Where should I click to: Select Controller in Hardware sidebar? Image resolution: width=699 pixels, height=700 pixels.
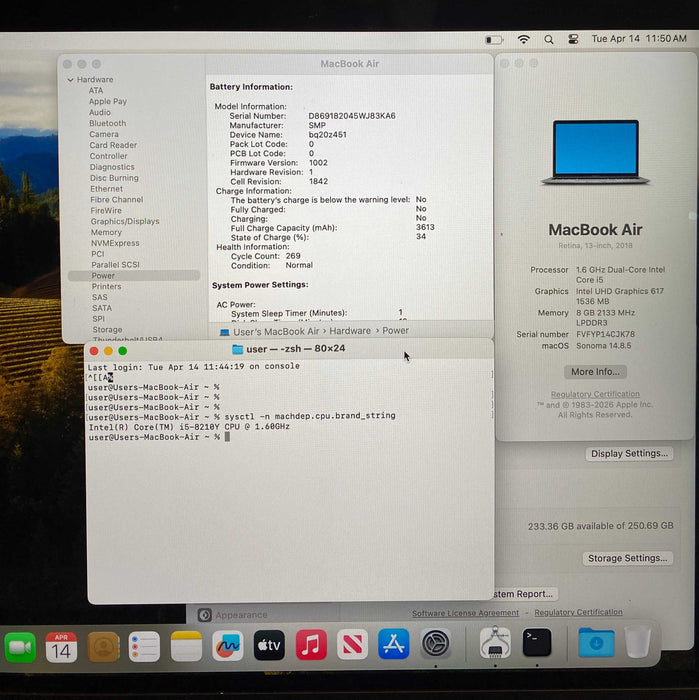point(108,156)
